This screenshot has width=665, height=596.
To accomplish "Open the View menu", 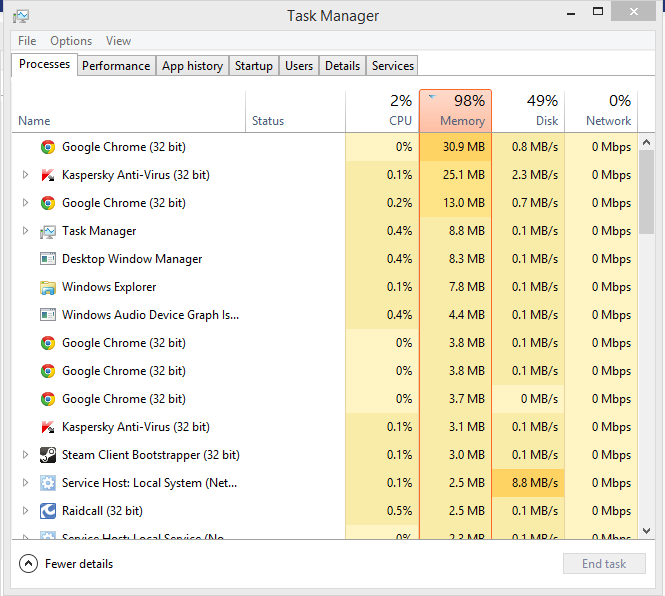I will (x=118, y=41).
